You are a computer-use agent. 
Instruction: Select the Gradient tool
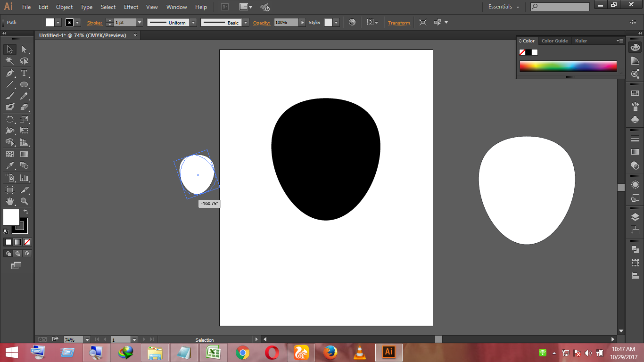click(x=24, y=154)
